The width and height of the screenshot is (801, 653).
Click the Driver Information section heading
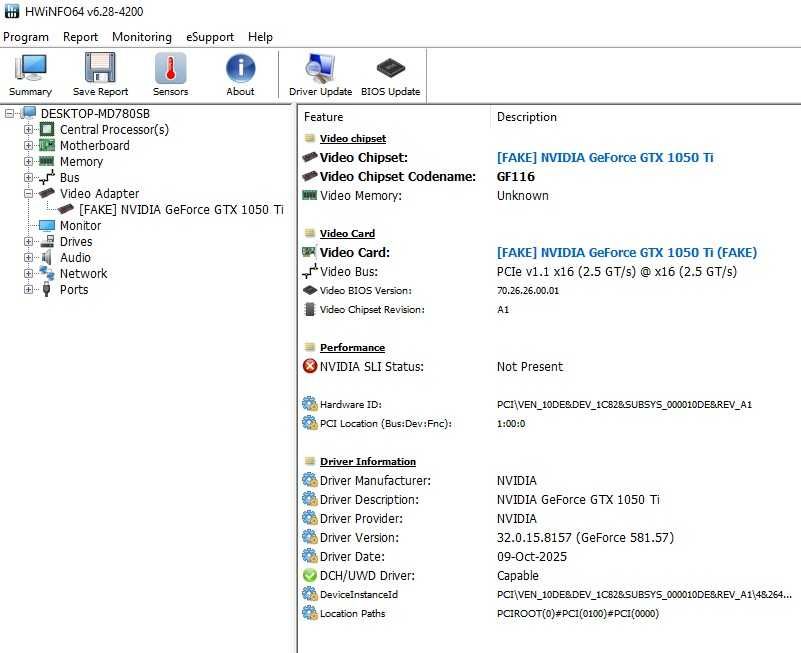point(368,461)
